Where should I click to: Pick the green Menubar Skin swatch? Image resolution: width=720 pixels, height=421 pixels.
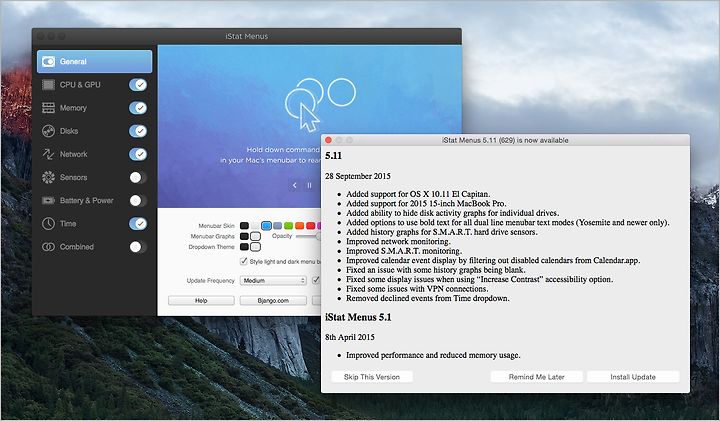tap(288, 225)
